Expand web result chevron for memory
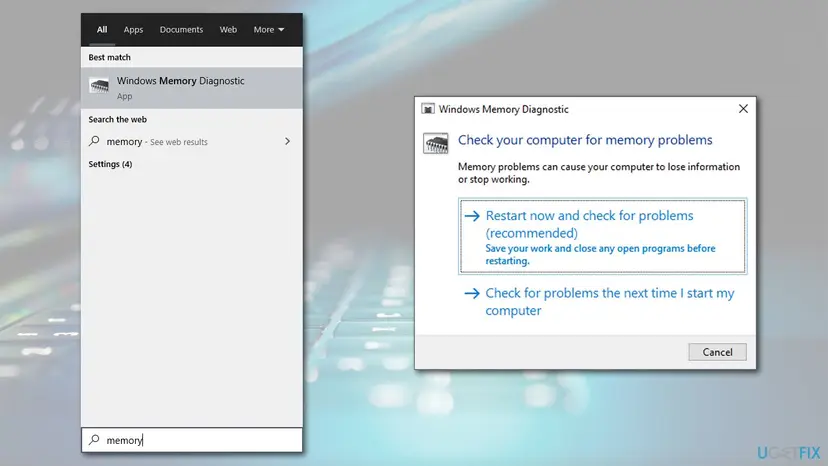 pyautogui.click(x=287, y=142)
